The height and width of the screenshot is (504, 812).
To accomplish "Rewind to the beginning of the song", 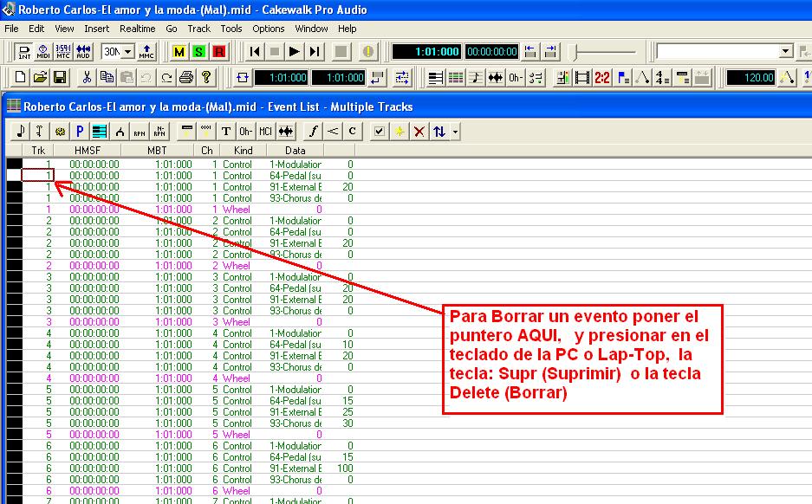I will tap(254, 51).
